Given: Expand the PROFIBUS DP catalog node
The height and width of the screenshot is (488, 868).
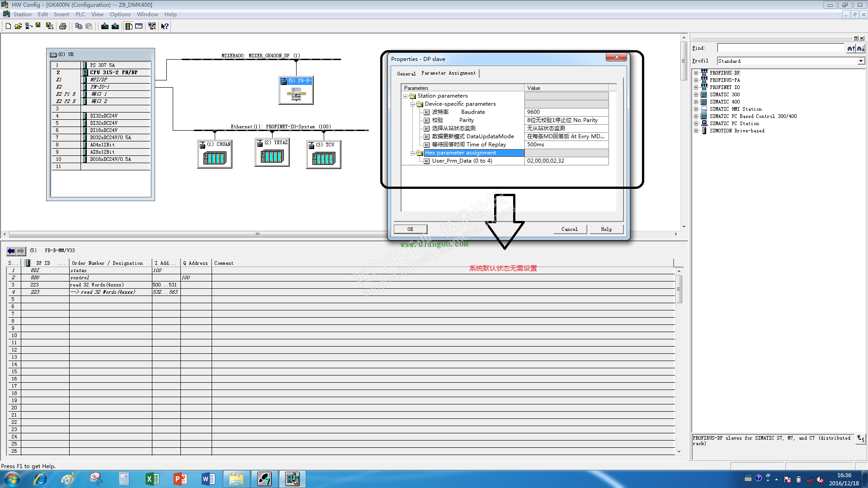Looking at the screenshot, I should [x=696, y=73].
